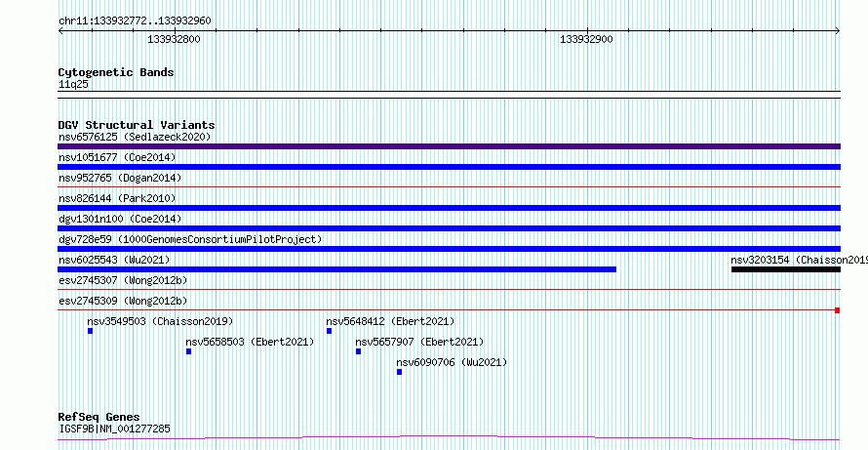This screenshot has width=868, height=450.
Task: Open variant nsv6576125 (Sedlazeck2020) label
Action: pyautogui.click(x=135, y=137)
